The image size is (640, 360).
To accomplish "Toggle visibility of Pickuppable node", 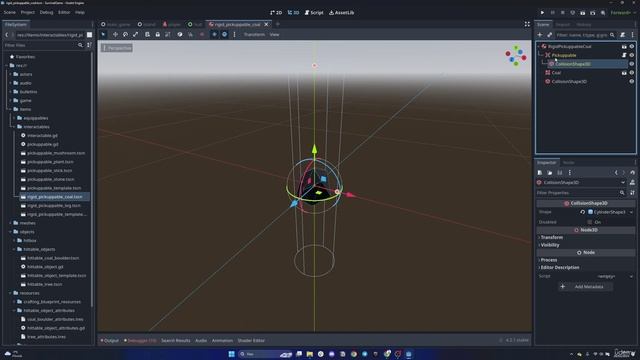I will pyautogui.click(x=632, y=55).
